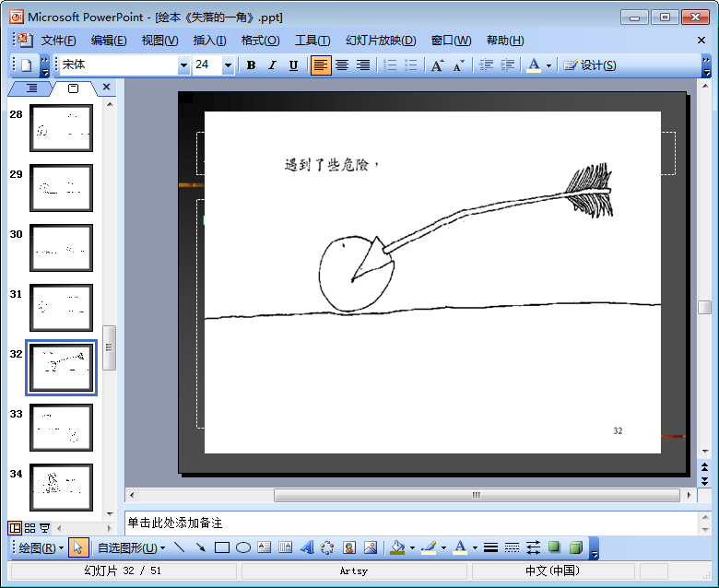Image resolution: width=719 pixels, height=588 pixels.
Task: Switch to normal view
Action: (15, 528)
